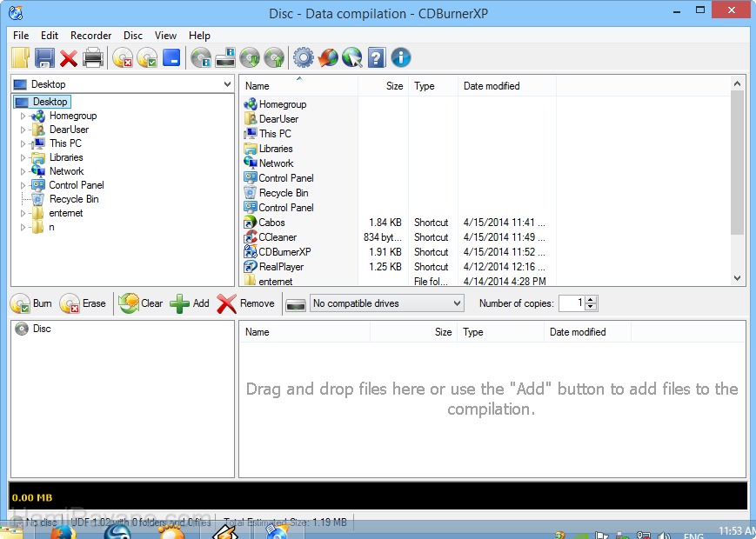Viewport: 756px width, 539px height.
Task: Click disc with green up arrow icon
Action: (274, 57)
